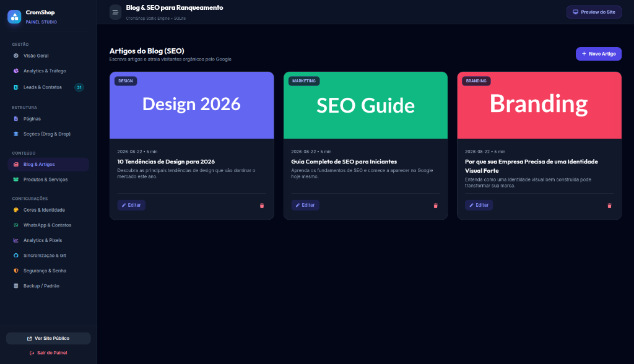634x364 pixels.
Task: Open Seções (Drag & Drop)
Action: [48, 134]
